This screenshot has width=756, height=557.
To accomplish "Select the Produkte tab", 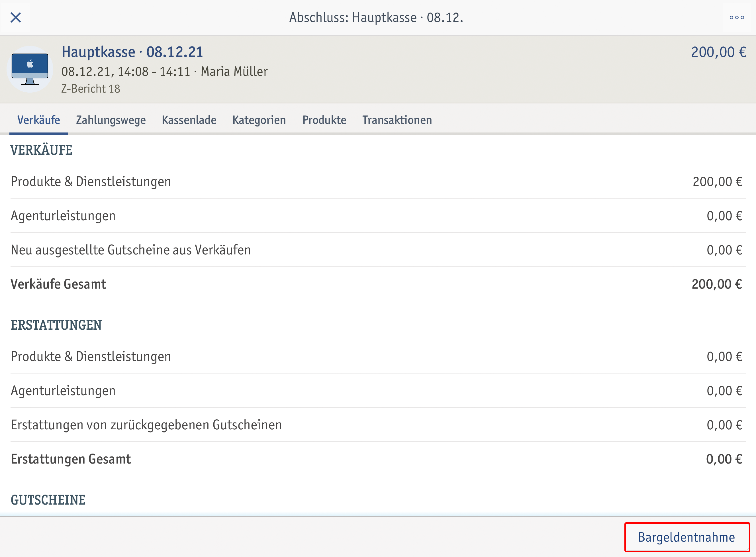I will coord(324,120).
